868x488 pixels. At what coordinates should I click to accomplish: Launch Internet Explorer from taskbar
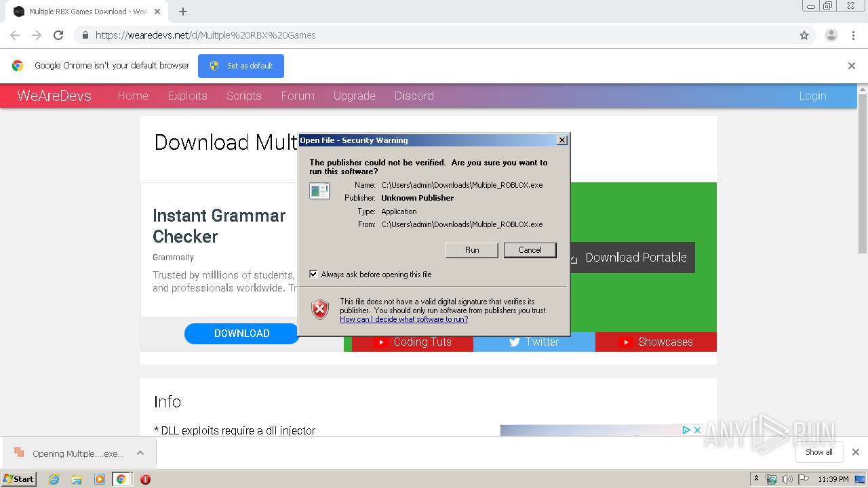point(54,479)
